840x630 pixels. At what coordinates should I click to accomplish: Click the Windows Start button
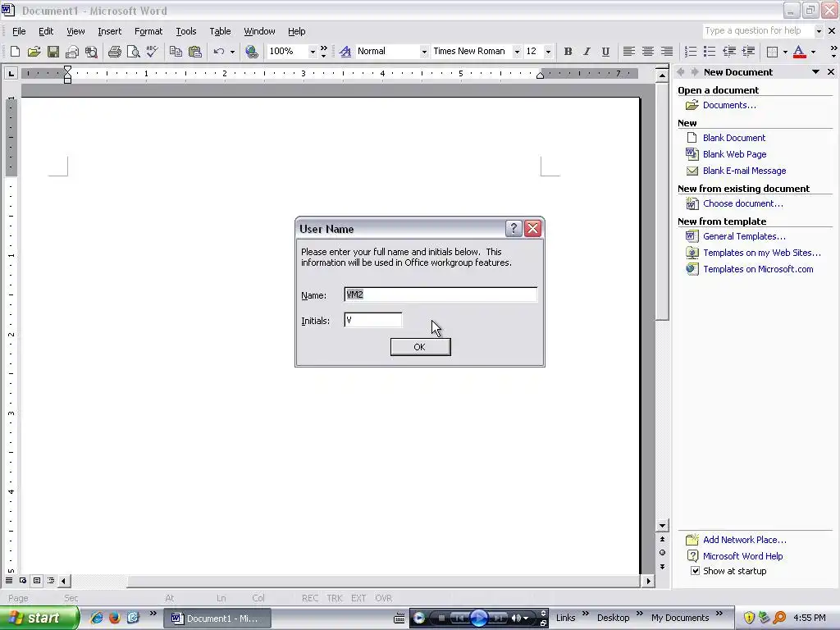coord(39,618)
